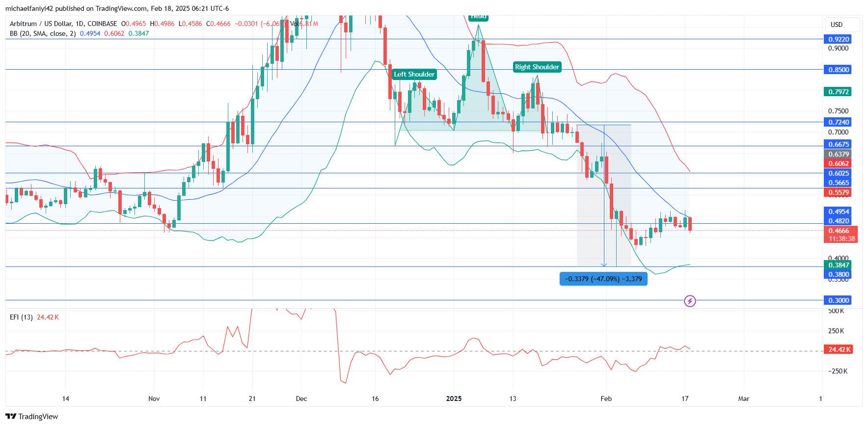Click the −250K EFI axis tick

pyautogui.click(x=838, y=371)
